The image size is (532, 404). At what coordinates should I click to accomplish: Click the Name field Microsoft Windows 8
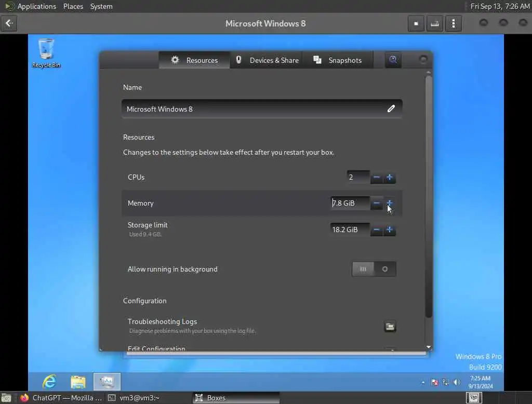click(262, 109)
